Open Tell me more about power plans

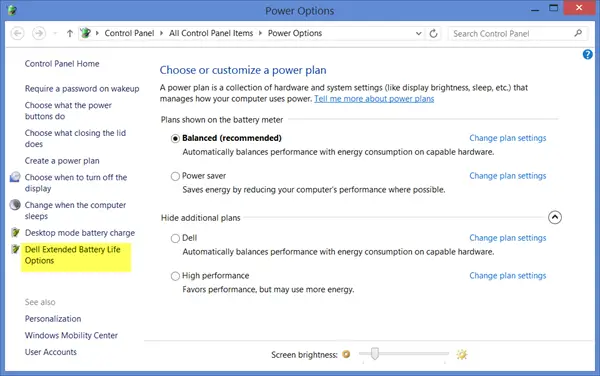coord(374,99)
